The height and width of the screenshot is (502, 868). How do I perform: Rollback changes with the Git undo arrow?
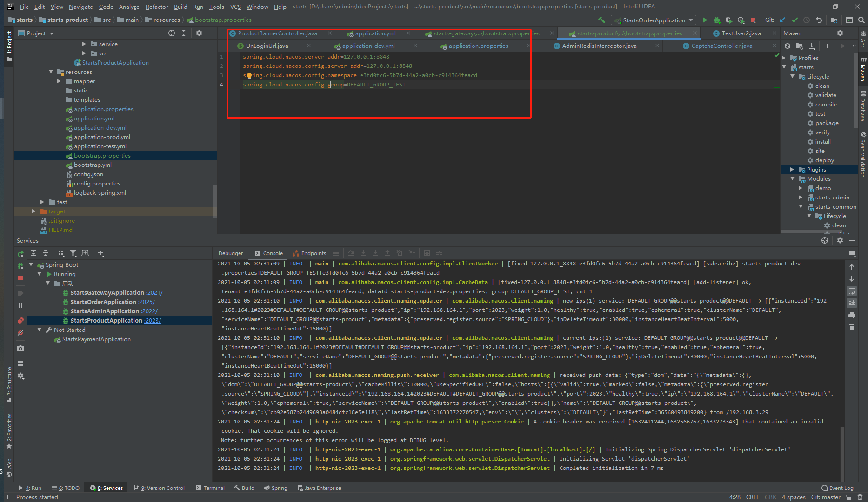pyautogui.click(x=819, y=20)
